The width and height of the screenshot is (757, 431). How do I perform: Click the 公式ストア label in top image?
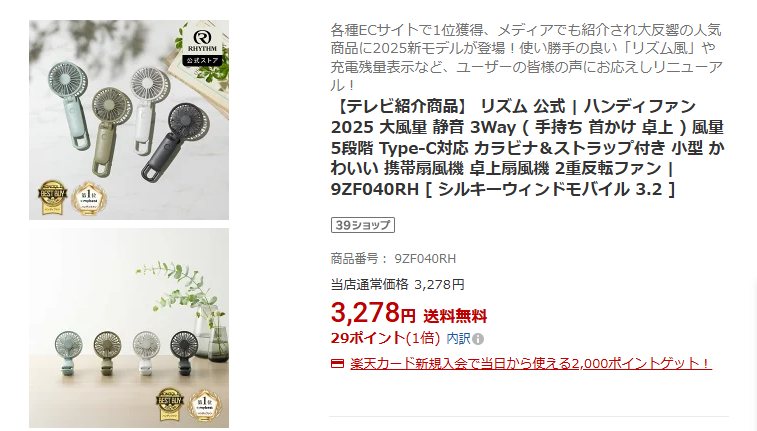(202, 60)
